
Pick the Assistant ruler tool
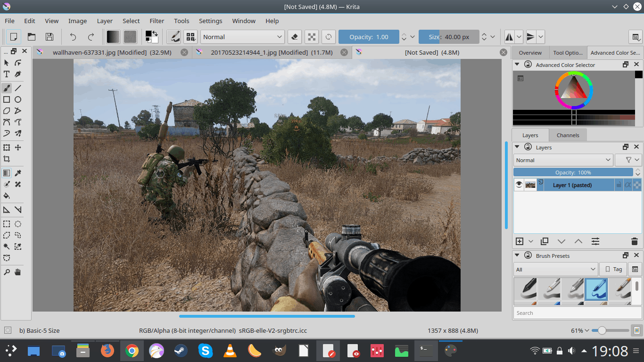click(7, 210)
